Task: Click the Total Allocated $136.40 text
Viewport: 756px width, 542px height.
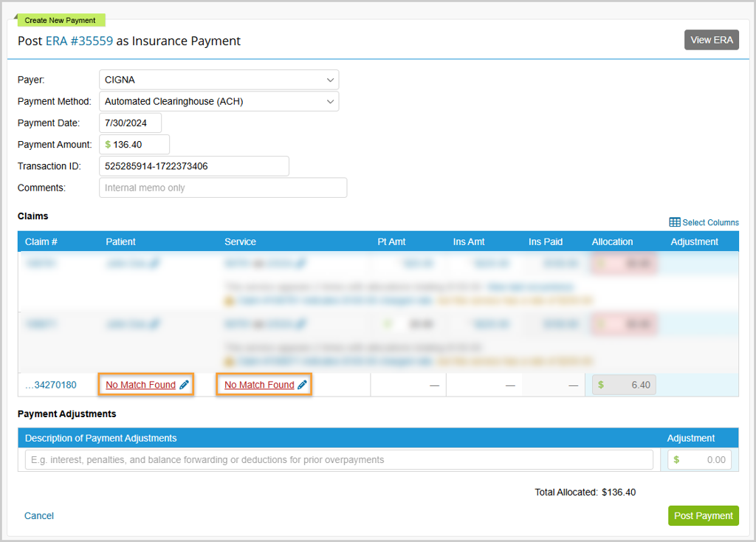Action: [585, 492]
